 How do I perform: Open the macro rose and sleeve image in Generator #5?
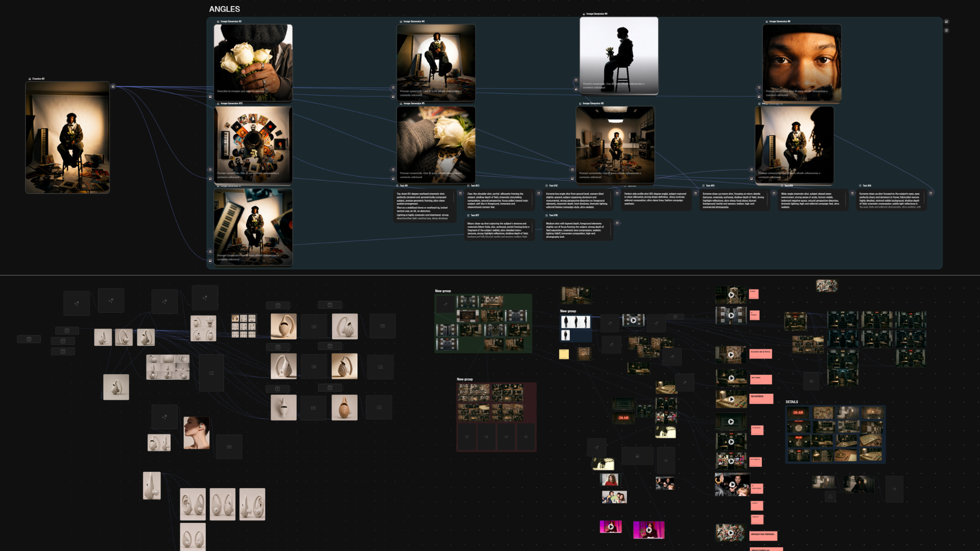point(436,145)
